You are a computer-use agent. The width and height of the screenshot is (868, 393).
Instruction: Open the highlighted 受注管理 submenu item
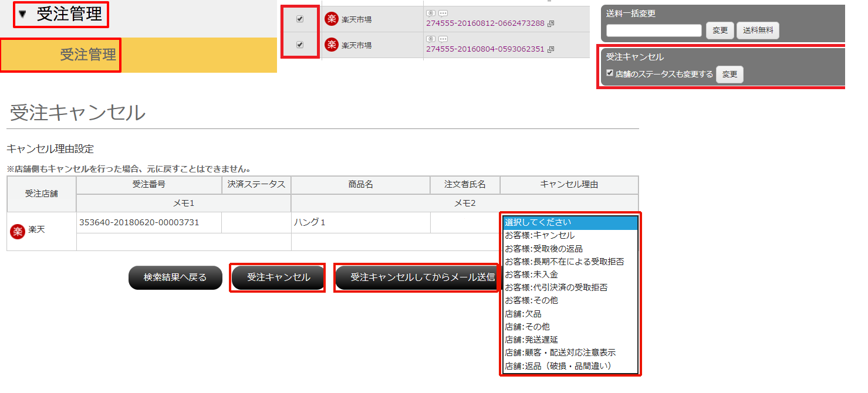[x=87, y=55]
